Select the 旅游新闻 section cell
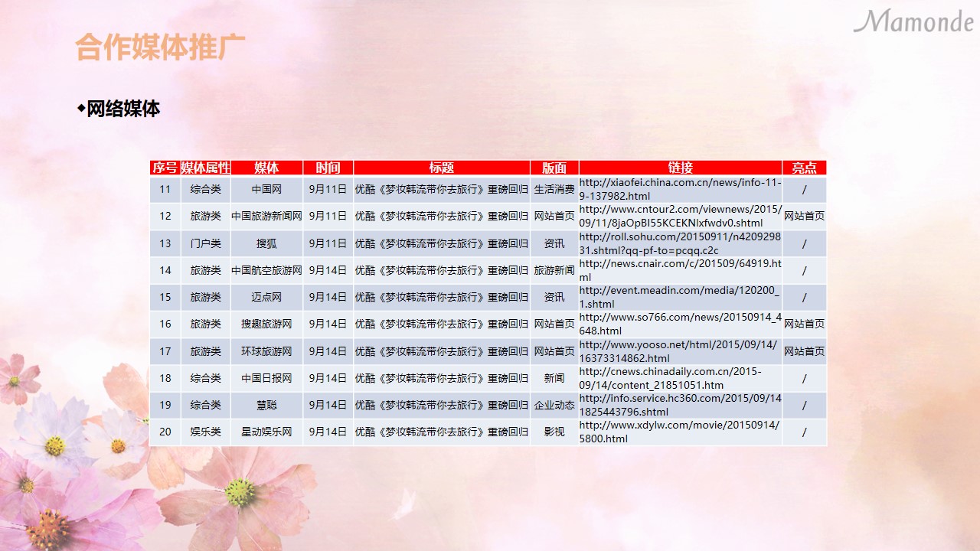 tap(554, 270)
